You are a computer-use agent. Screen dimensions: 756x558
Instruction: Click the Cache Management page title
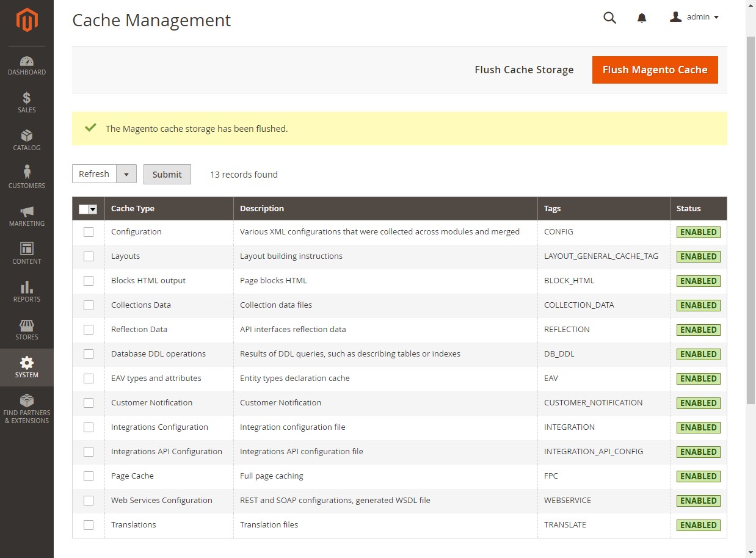pyautogui.click(x=151, y=20)
